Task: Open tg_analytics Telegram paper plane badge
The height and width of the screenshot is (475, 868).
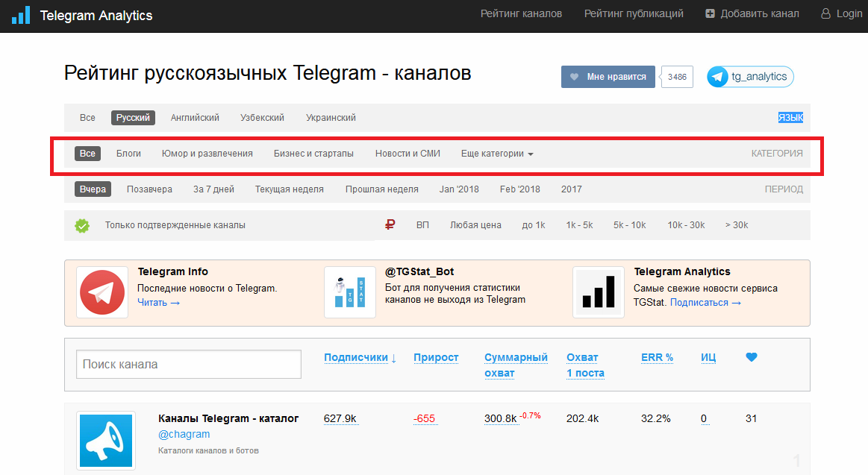Action: (717, 77)
